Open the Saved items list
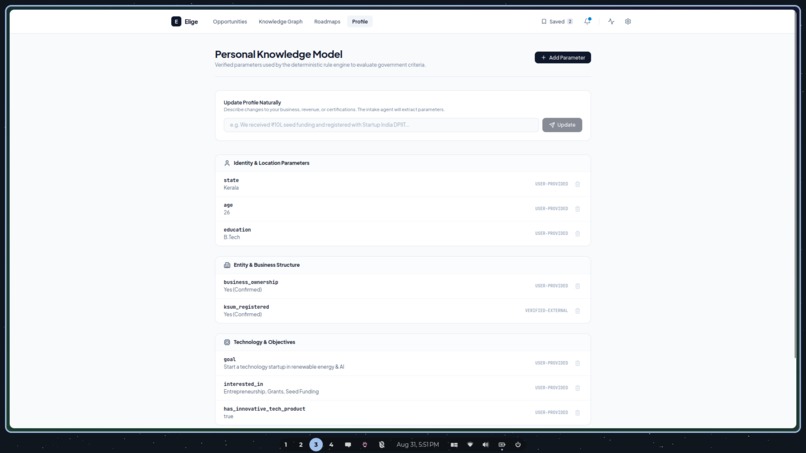This screenshot has width=806, height=453. coord(557,22)
